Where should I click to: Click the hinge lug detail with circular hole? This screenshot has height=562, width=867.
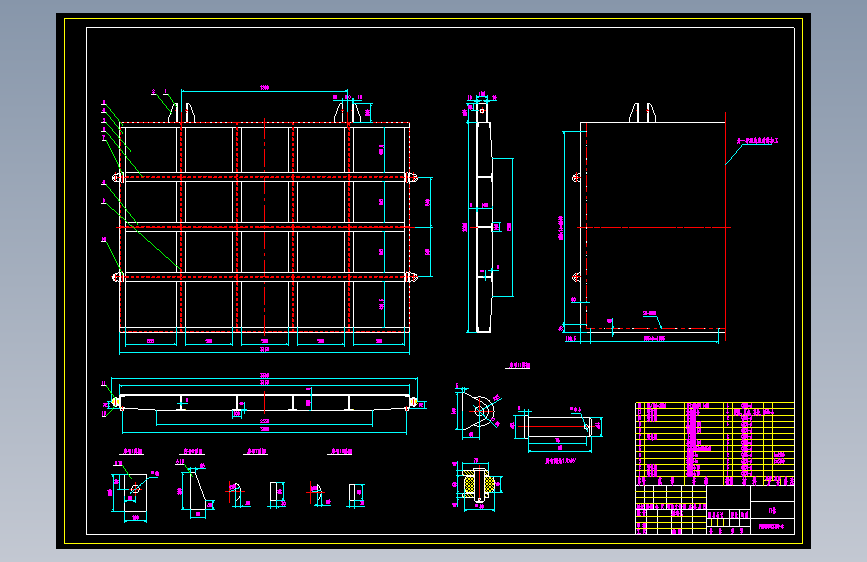[x=479, y=411]
